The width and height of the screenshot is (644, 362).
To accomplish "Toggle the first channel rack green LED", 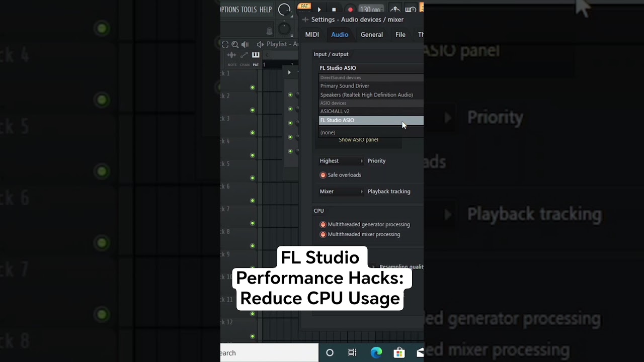I will point(290,95).
